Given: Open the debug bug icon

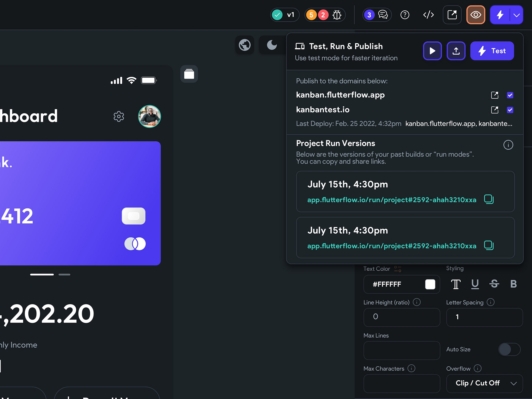Looking at the screenshot, I should [337, 15].
